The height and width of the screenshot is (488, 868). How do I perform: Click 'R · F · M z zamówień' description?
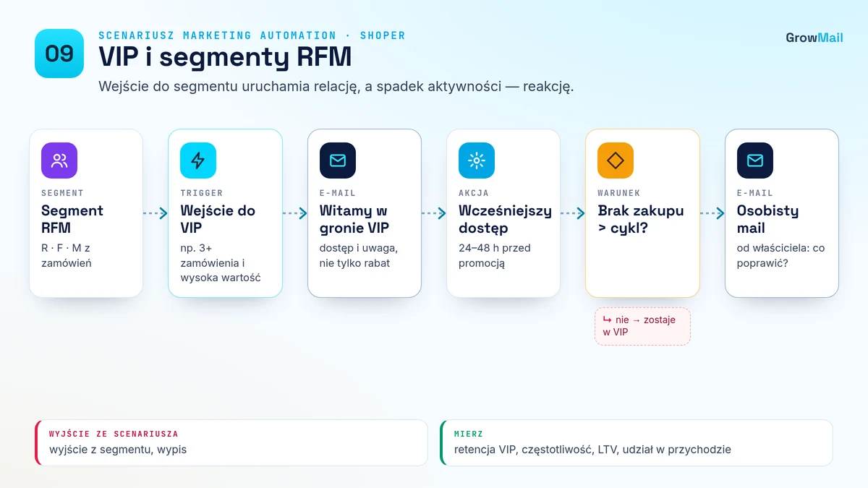click(67, 255)
